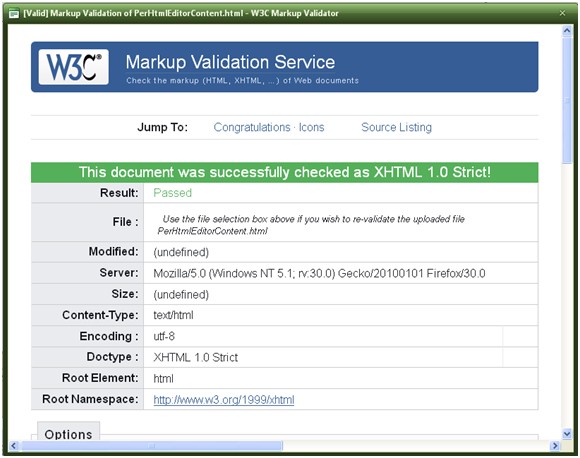
Task: Click the scroll down arrow
Action: [567, 434]
